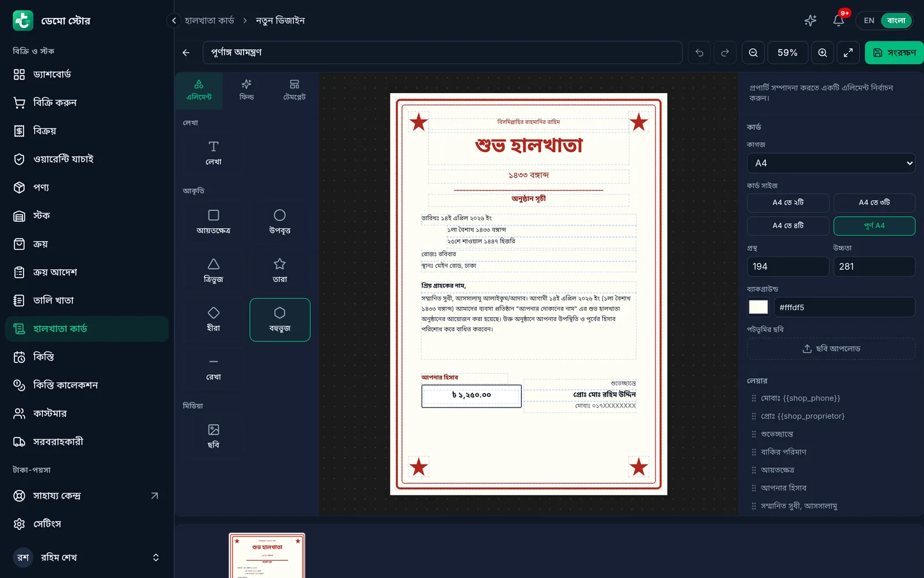924x578 pixels.
Task: Enter fullscreen canvas mode
Action: 848,53
